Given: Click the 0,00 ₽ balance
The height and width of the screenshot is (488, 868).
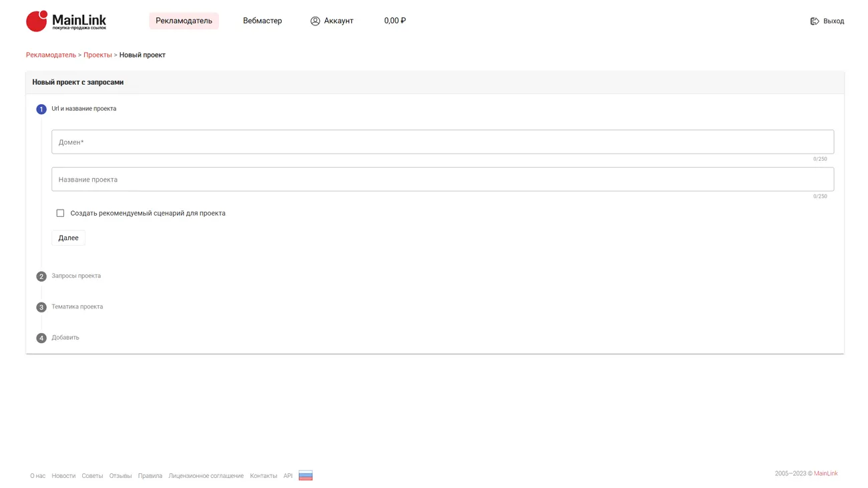Looking at the screenshot, I should [x=395, y=21].
